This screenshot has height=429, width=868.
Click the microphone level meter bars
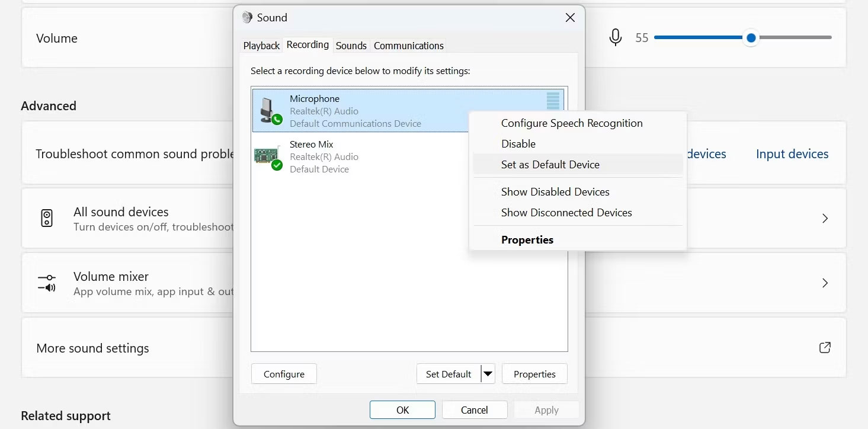click(553, 101)
